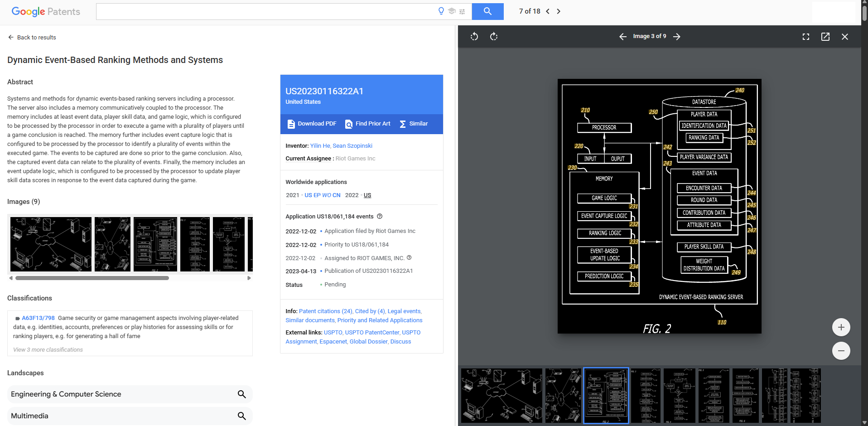The height and width of the screenshot is (426, 868).
Task: Click Riot Games Inc assignee
Action: click(355, 158)
